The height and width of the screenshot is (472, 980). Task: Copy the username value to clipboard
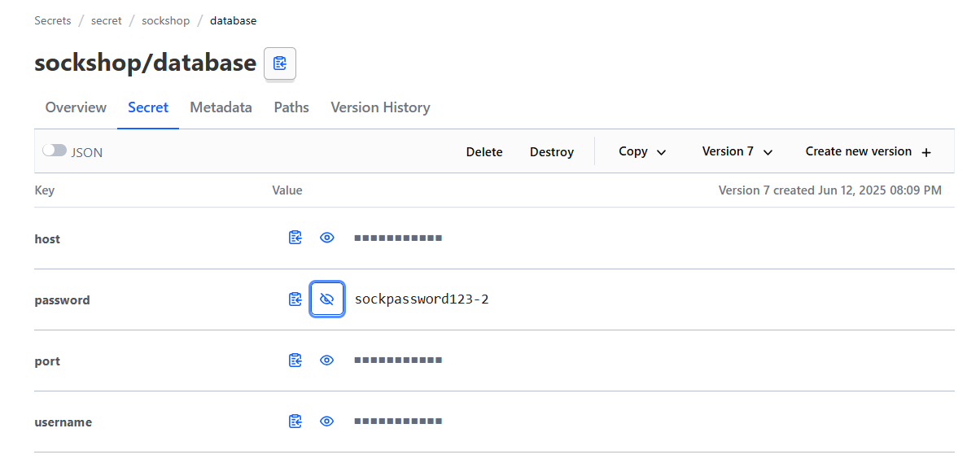click(295, 422)
